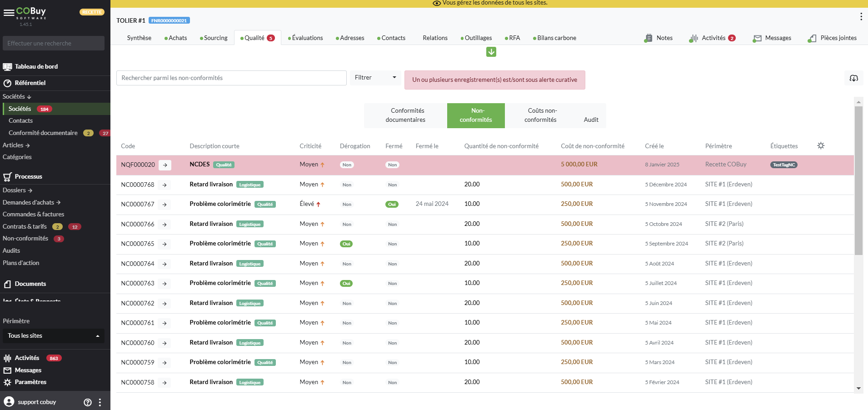
Task: Toggle Fermé 'Oui' badge on row NC0000767
Action: coord(392,205)
